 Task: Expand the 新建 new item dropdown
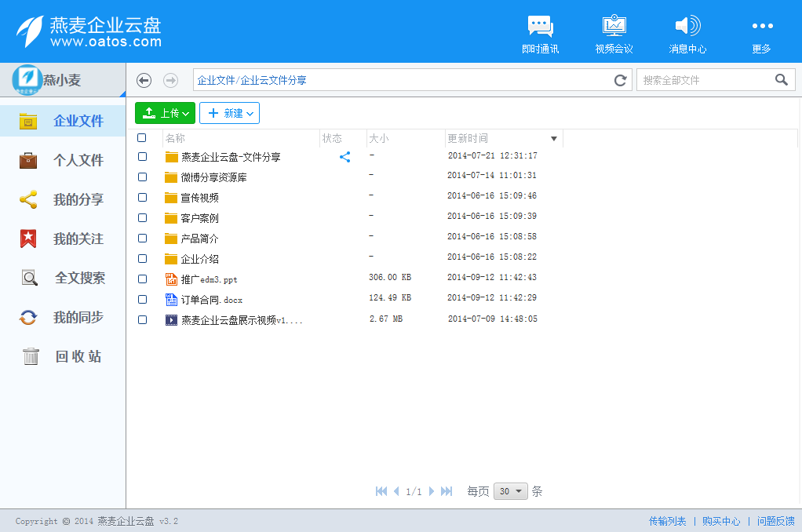tap(229, 112)
